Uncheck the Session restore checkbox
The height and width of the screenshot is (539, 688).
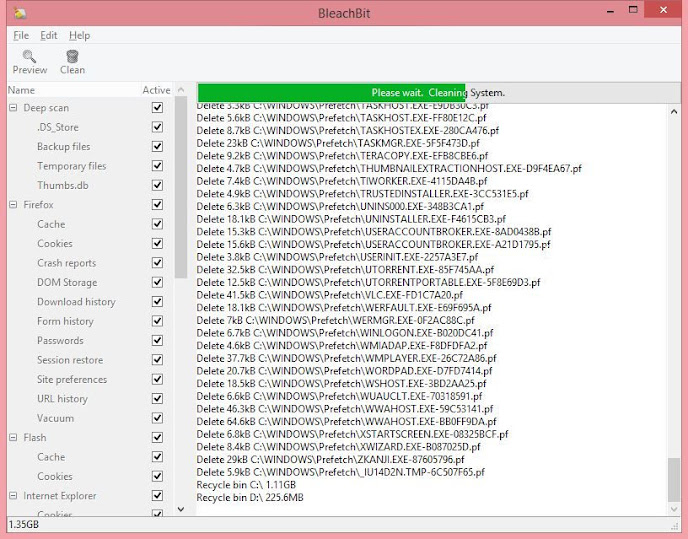157,359
